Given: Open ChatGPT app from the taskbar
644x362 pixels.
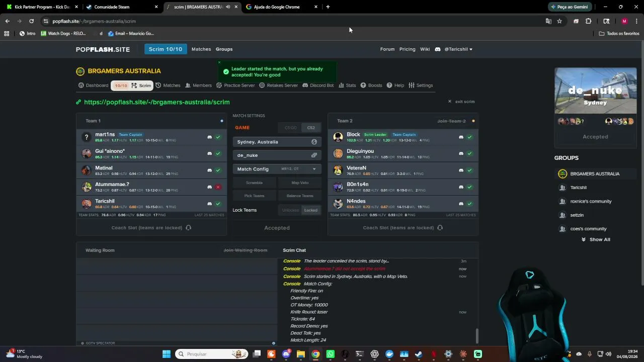Looking at the screenshot, I should tap(374, 354).
